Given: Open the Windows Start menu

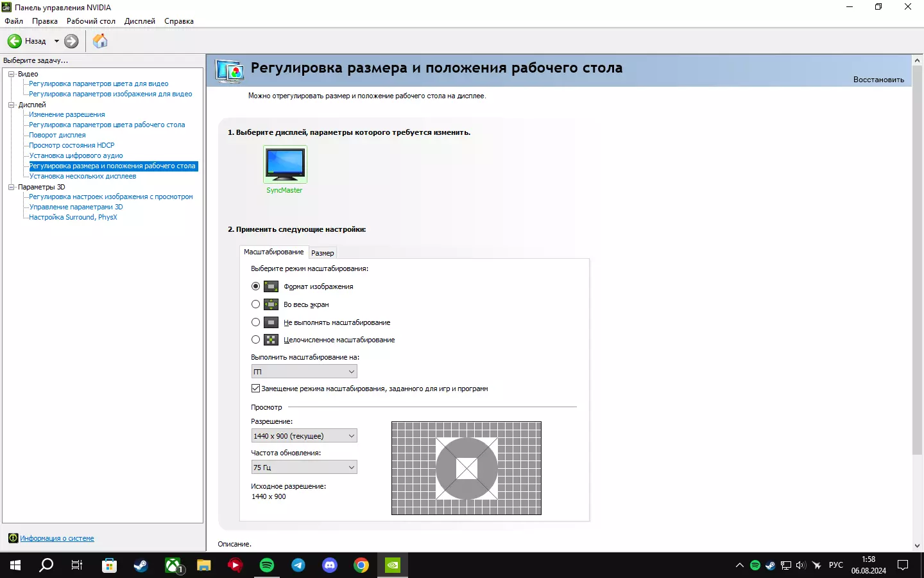Looking at the screenshot, I should [x=15, y=565].
